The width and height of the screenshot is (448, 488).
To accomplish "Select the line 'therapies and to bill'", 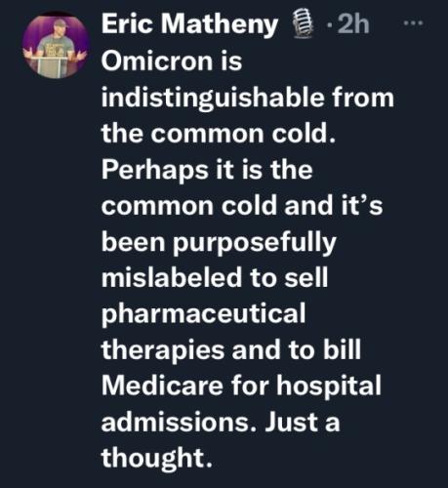I will [x=231, y=349].
